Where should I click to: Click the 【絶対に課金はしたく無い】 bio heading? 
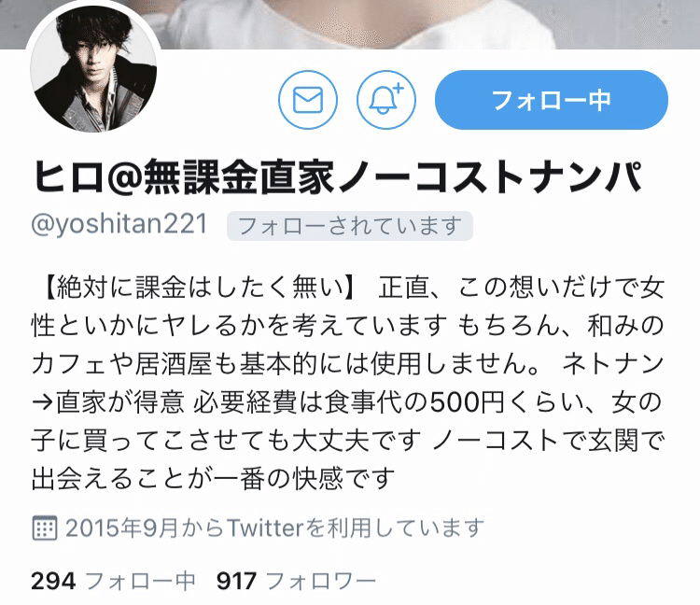pos(196,287)
